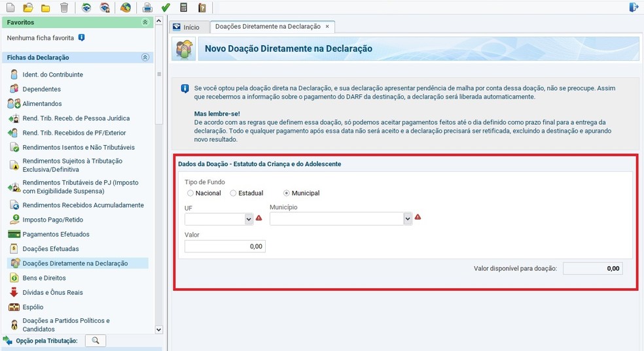Click the import declaration green arrow icon
This screenshot has width=644, height=351.
(x=86, y=7)
